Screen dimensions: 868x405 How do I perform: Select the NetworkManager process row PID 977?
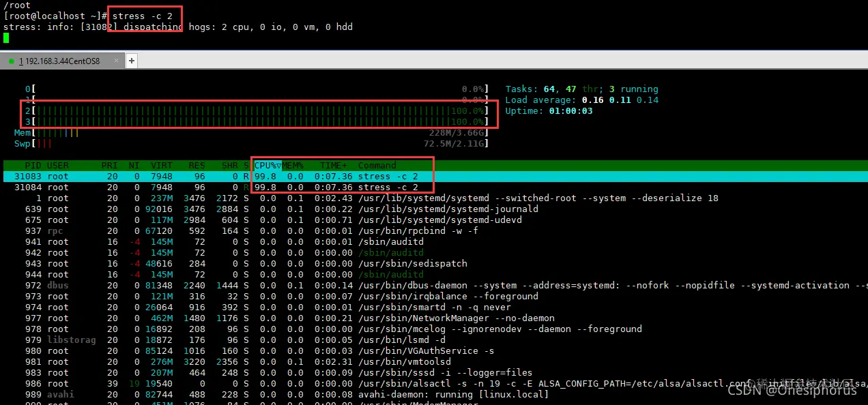click(434, 318)
